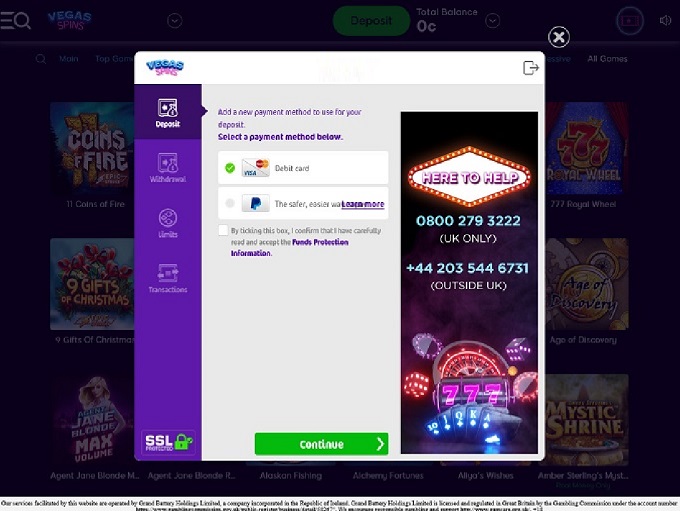
Task: Open the Withdrawal section icon
Action: pos(168,167)
